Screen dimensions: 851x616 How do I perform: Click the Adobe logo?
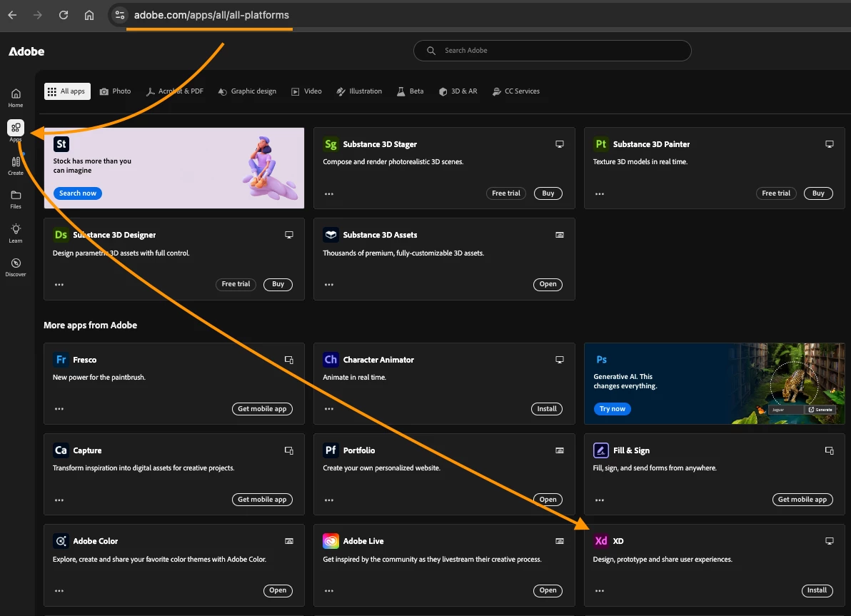pyautogui.click(x=26, y=51)
